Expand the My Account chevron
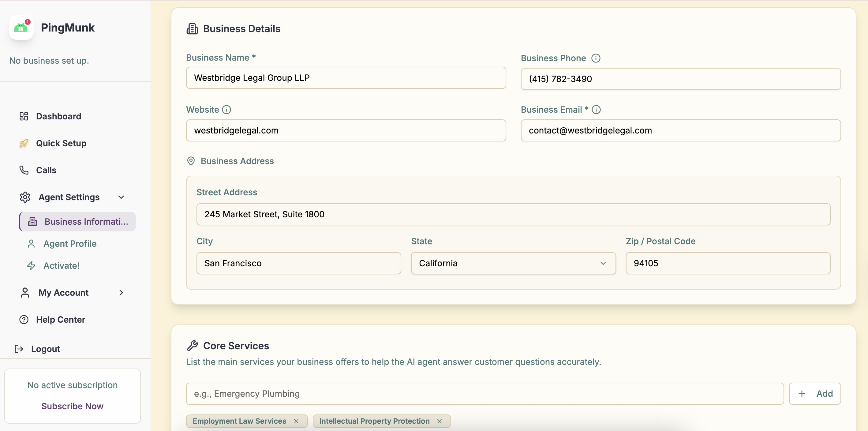Image resolution: width=868 pixels, height=431 pixels. tap(121, 293)
